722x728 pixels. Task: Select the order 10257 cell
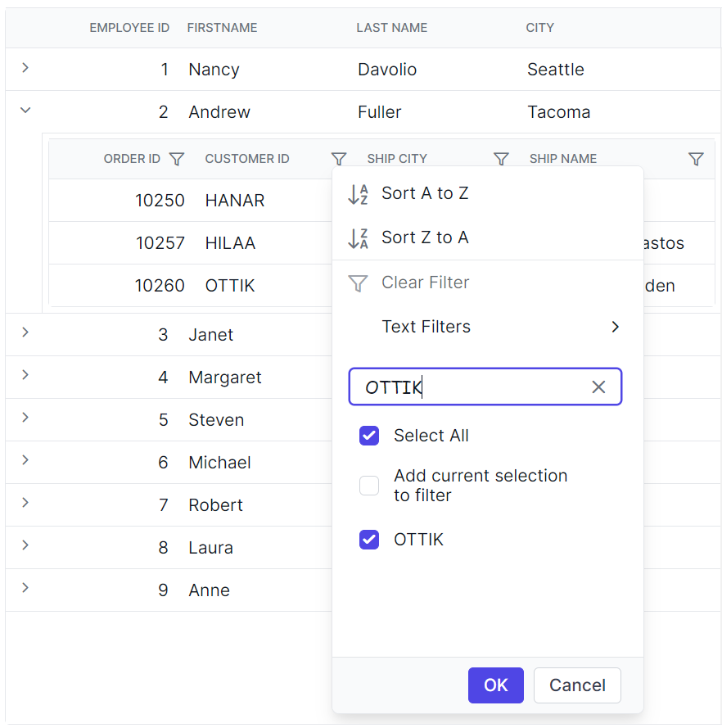pos(160,243)
